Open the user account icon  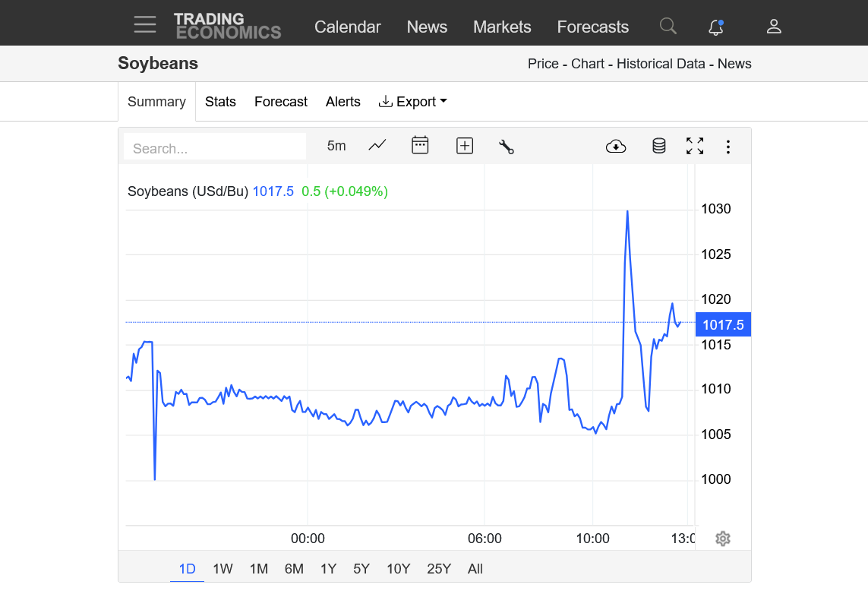click(773, 27)
